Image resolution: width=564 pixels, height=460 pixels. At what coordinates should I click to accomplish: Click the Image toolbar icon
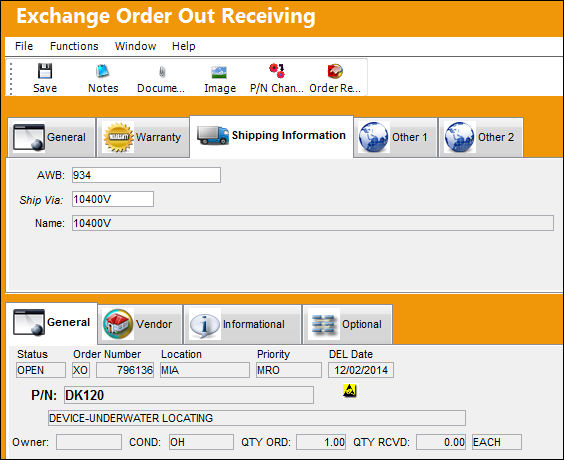219,73
